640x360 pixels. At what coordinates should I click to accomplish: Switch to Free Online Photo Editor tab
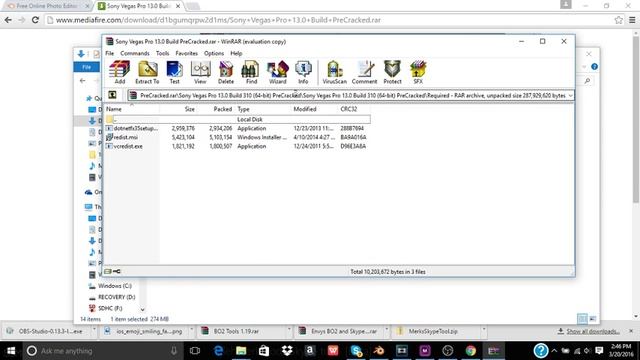[47, 6]
